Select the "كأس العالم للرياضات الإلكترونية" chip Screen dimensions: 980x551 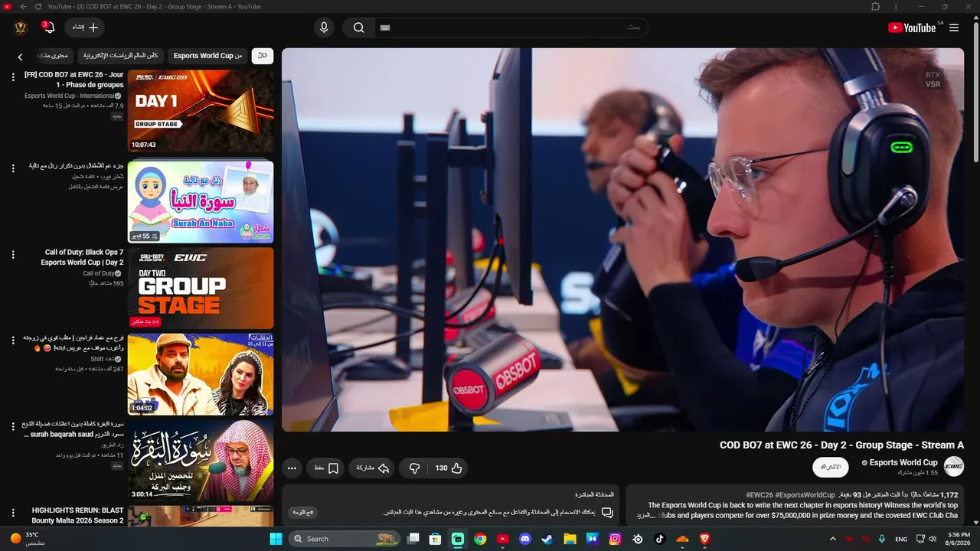[x=120, y=56]
